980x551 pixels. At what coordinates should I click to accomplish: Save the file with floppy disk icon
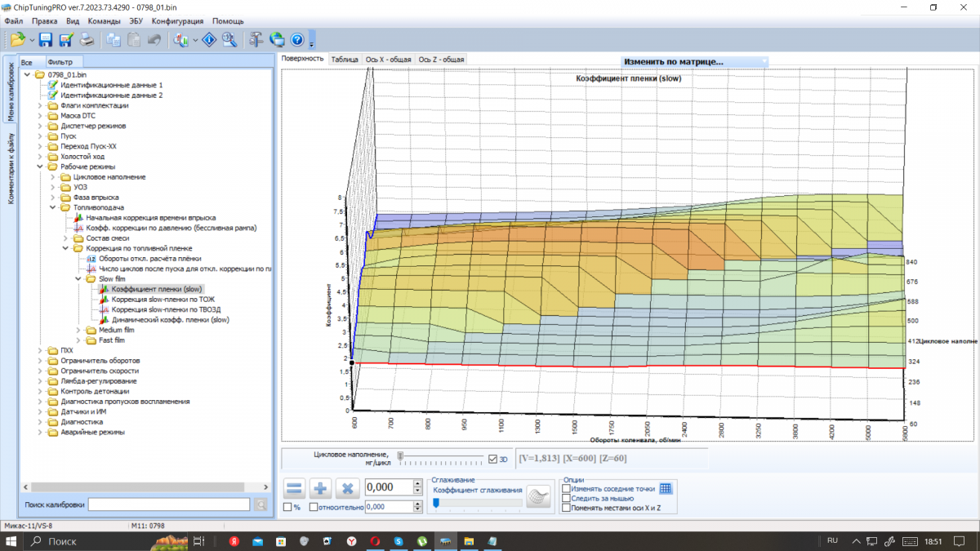point(46,39)
